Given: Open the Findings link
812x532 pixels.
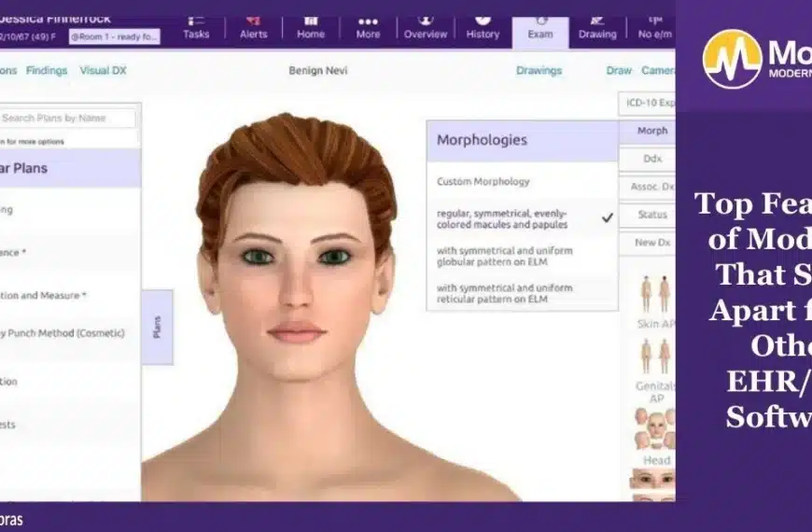Looking at the screenshot, I should [x=47, y=70].
